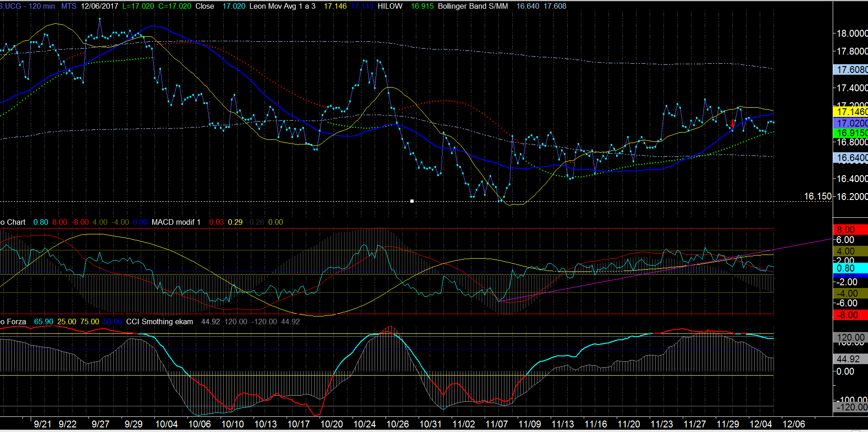The width and height of the screenshot is (868, 432).
Task: Click the 10/24 date on time axis
Action: 365,424
